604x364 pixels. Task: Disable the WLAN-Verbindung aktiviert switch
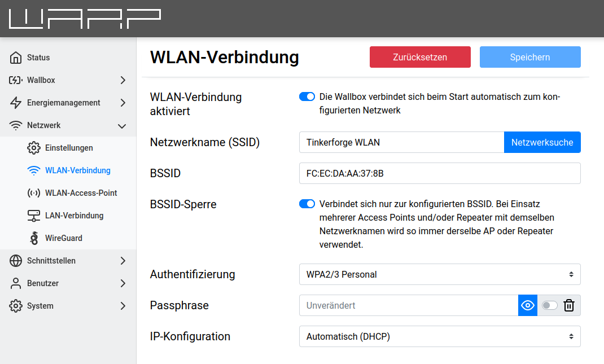pyautogui.click(x=307, y=97)
